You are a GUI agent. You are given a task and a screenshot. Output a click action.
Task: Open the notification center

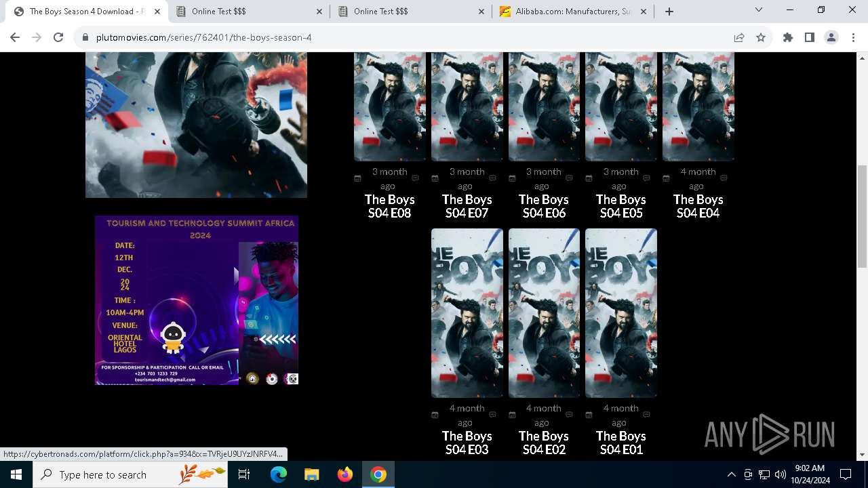tap(846, 474)
